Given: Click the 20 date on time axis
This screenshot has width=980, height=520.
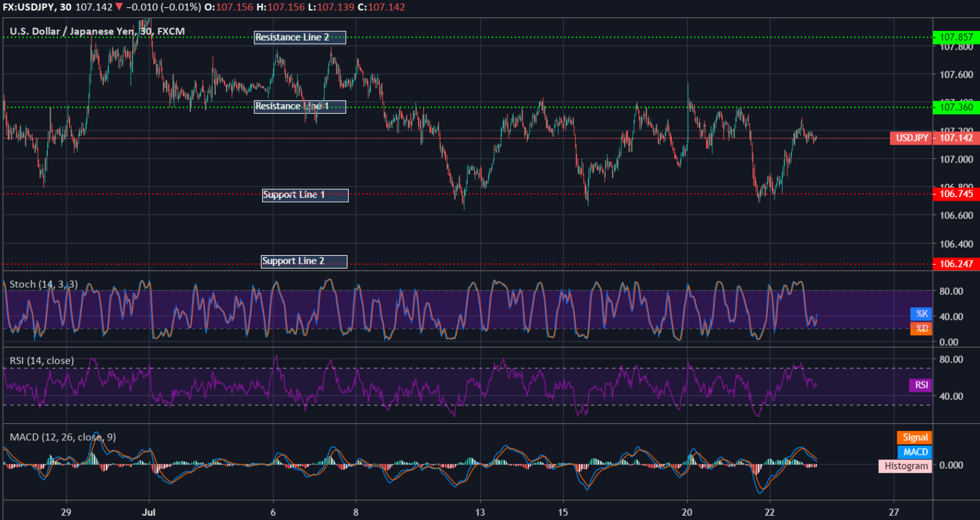Looking at the screenshot, I should pos(687,512).
